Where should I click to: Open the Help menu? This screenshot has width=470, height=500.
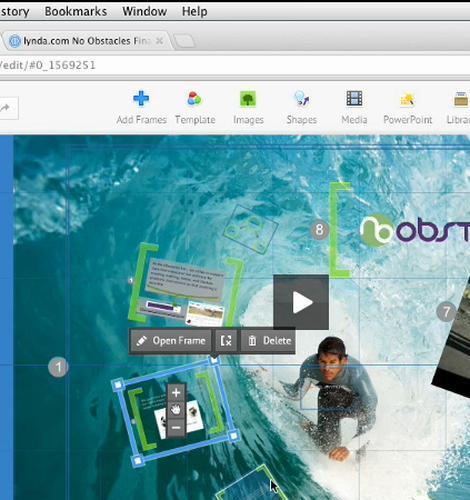(194, 11)
